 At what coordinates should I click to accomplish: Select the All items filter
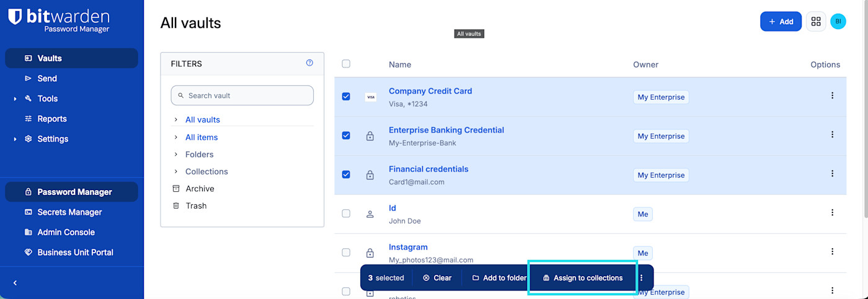point(201,137)
